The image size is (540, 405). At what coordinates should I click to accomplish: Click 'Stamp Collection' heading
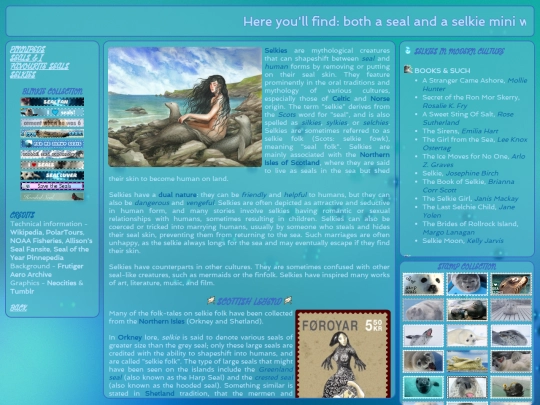coord(467,267)
